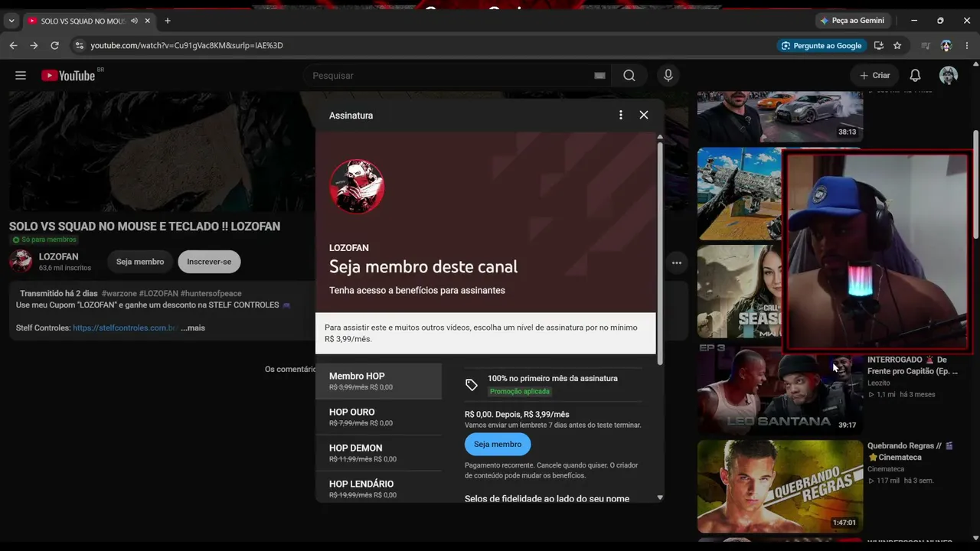Reload the YouTube page
Image resolution: width=980 pixels, height=551 pixels.
[54, 45]
